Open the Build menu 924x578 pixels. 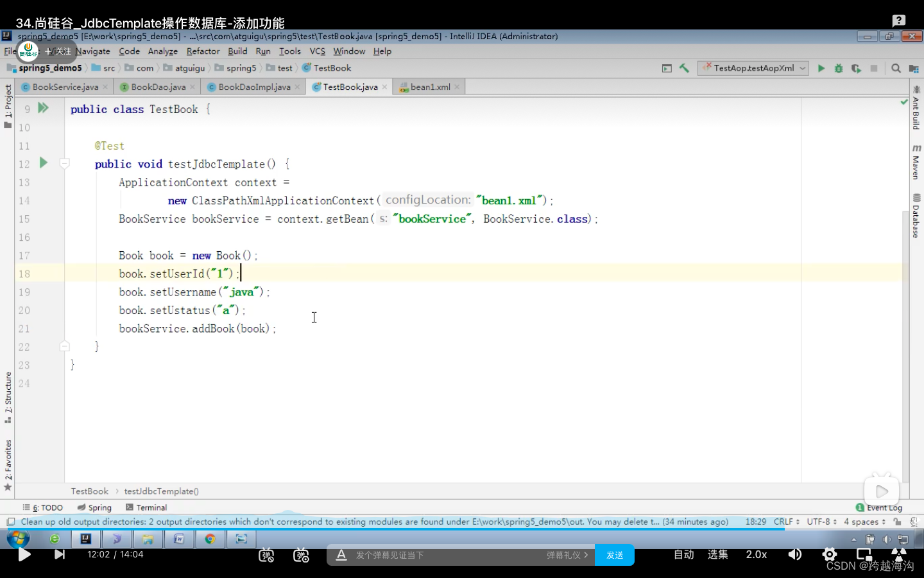[x=237, y=51]
